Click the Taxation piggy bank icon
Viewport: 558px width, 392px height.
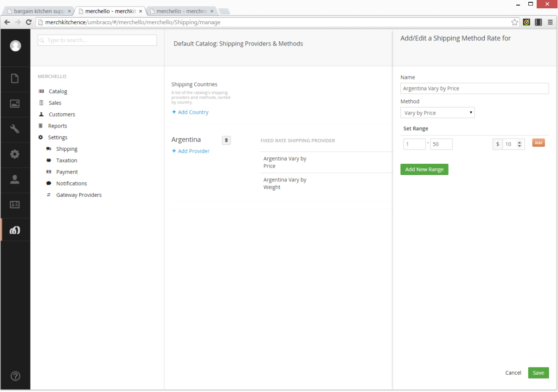pyautogui.click(x=49, y=161)
